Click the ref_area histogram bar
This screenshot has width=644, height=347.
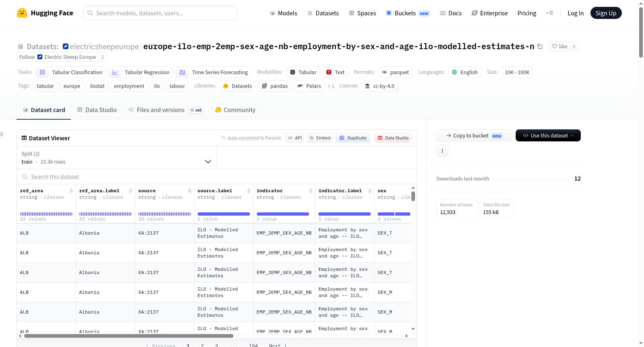click(x=46, y=214)
